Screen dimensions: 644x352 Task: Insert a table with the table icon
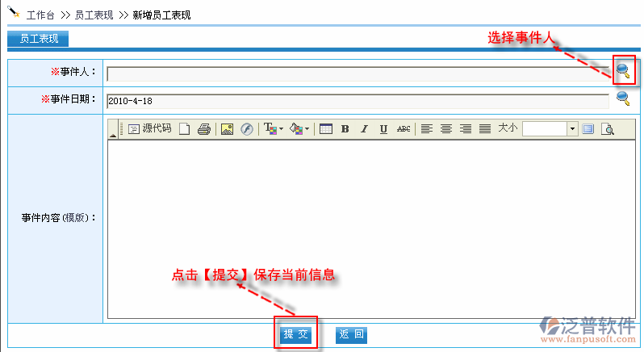[x=326, y=129]
